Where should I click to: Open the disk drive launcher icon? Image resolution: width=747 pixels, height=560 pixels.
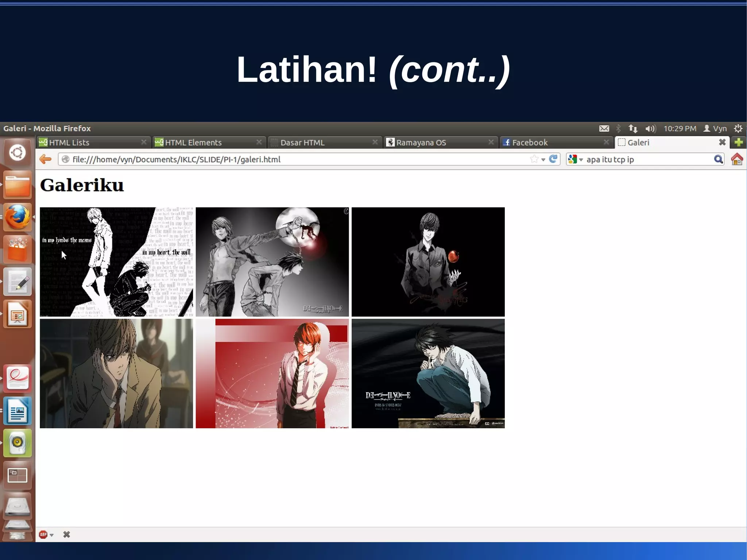[x=17, y=507]
